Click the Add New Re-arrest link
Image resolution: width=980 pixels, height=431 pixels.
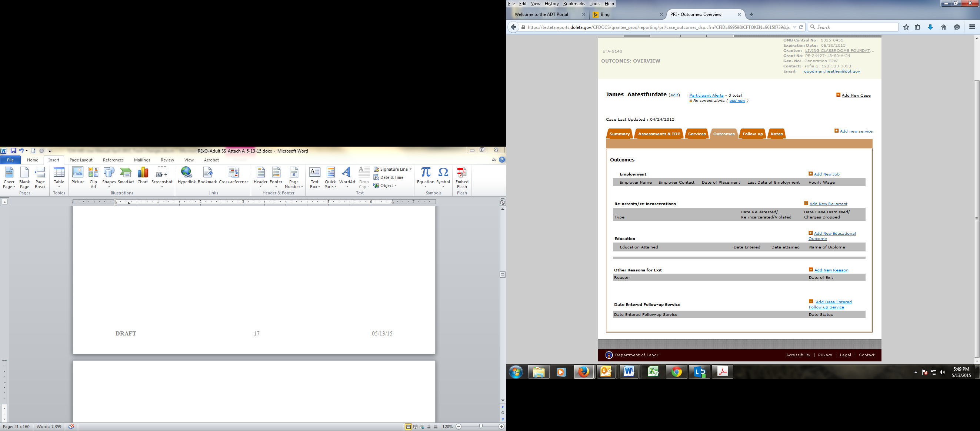828,204
